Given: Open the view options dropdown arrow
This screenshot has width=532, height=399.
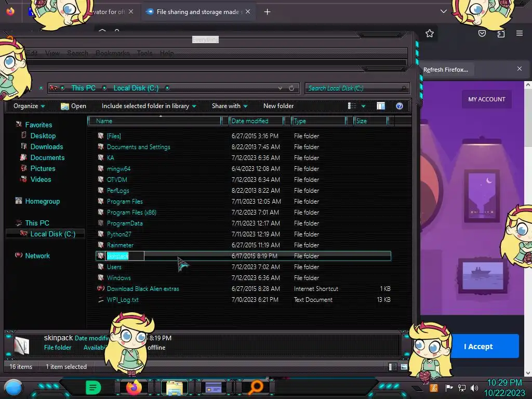Looking at the screenshot, I should (363, 106).
